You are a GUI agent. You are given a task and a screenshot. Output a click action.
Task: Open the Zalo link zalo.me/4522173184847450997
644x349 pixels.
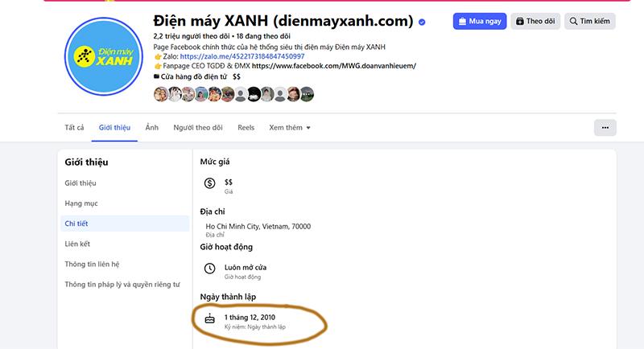(242, 56)
